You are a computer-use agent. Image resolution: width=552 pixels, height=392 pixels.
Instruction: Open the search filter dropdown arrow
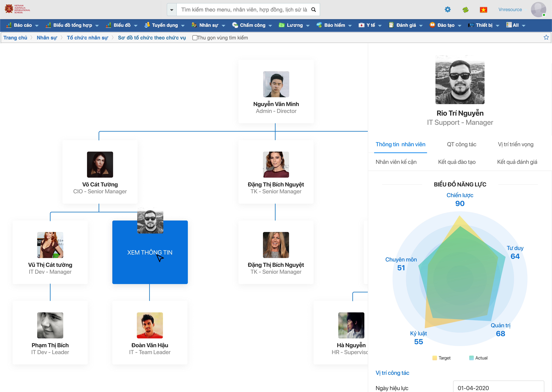click(x=172, y=10)
